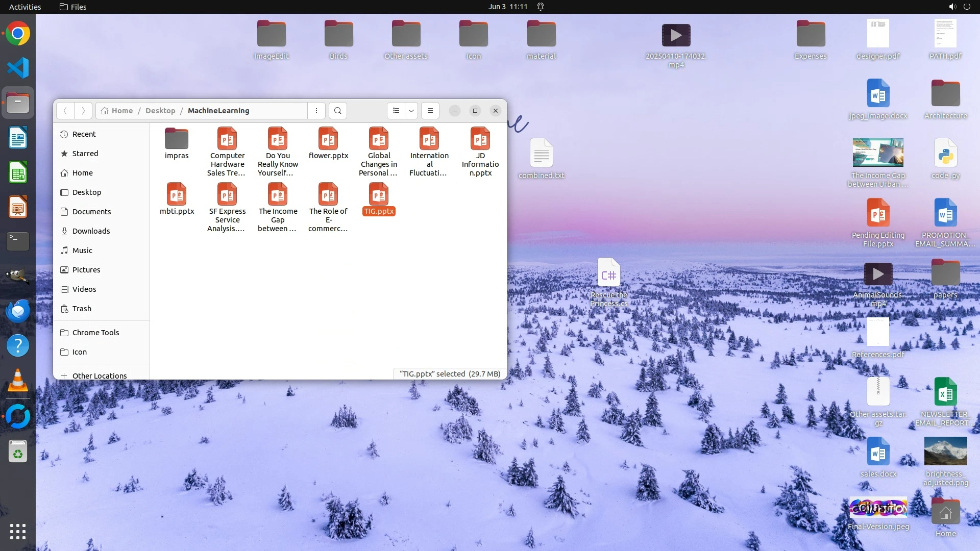Image resolution: width=980 pixels, height=551 pixels.
Task: Select mbti.pptx presentation file
Action: [x=177, y=199]
